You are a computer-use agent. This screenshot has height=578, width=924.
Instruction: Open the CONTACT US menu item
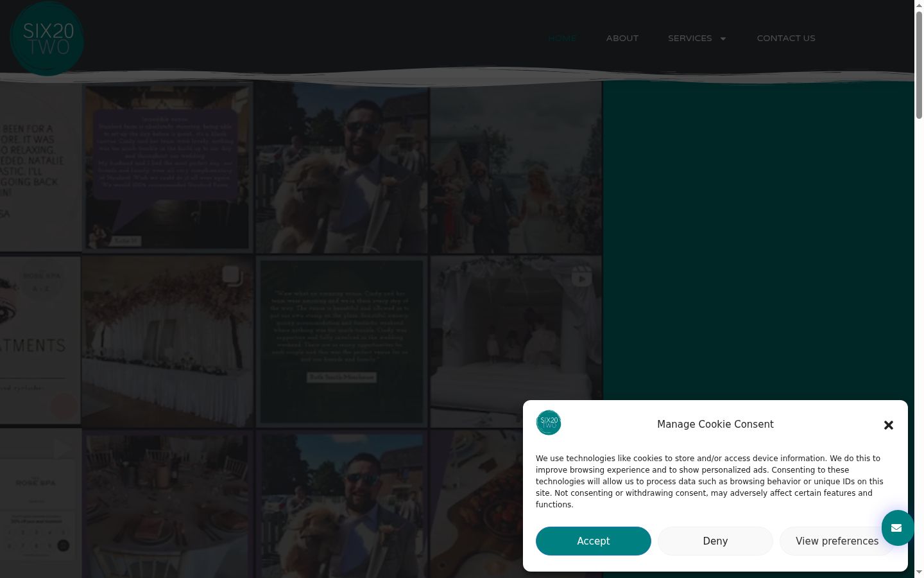coord(786,38)
